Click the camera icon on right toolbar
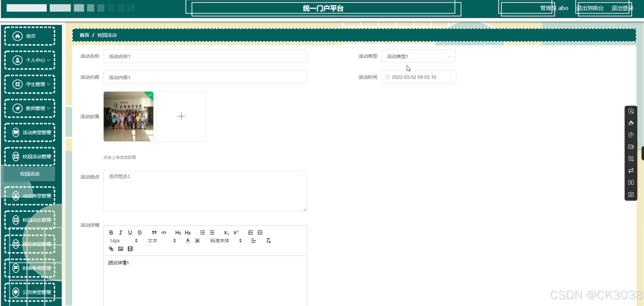 click(x=631, y=195)
